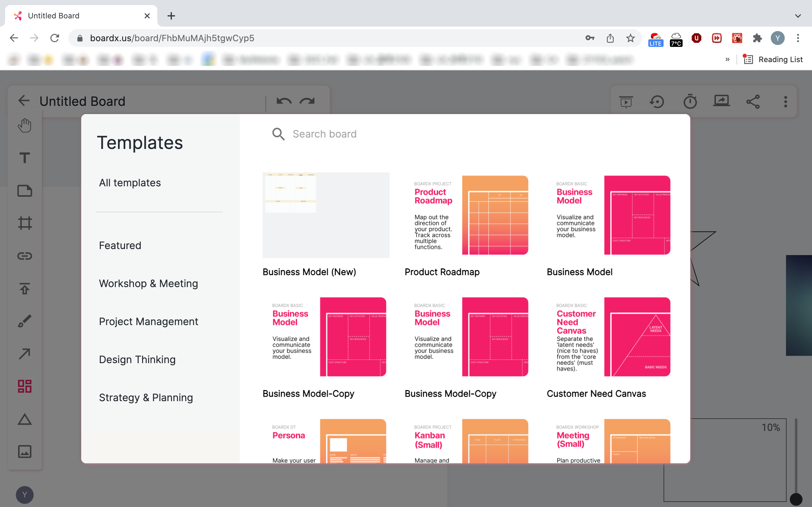The height and width of the screenshot is (507, 812).
Task: Select the hand pan tool
Action: click(24, 125)
